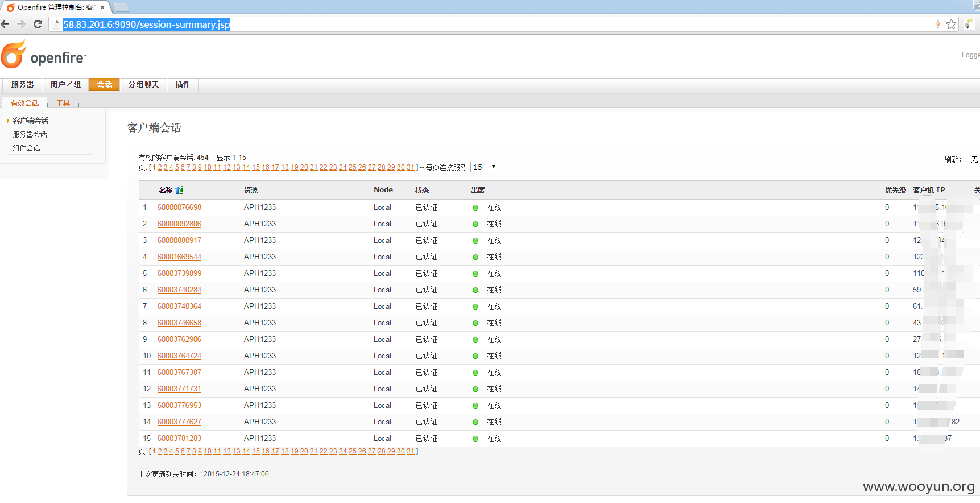This screenshot has height=503, width=980.
Task: Click the 优先级 column header
Action: (x=895, y=190)
